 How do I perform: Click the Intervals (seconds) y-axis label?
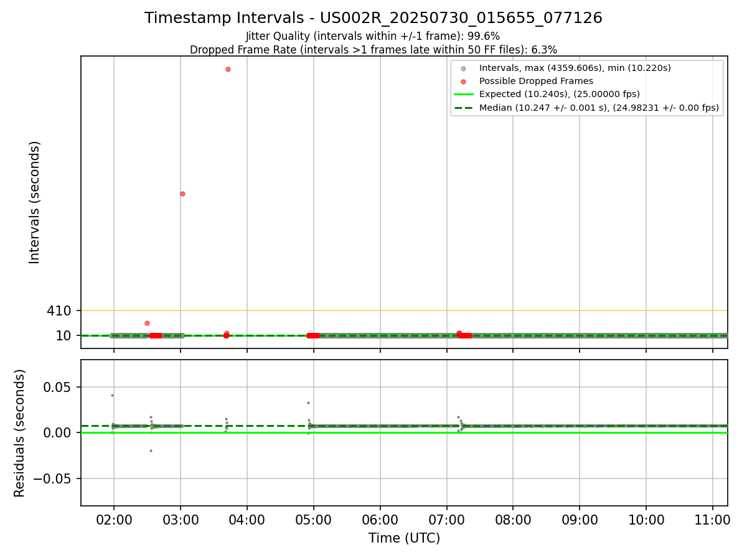[35, 202]
